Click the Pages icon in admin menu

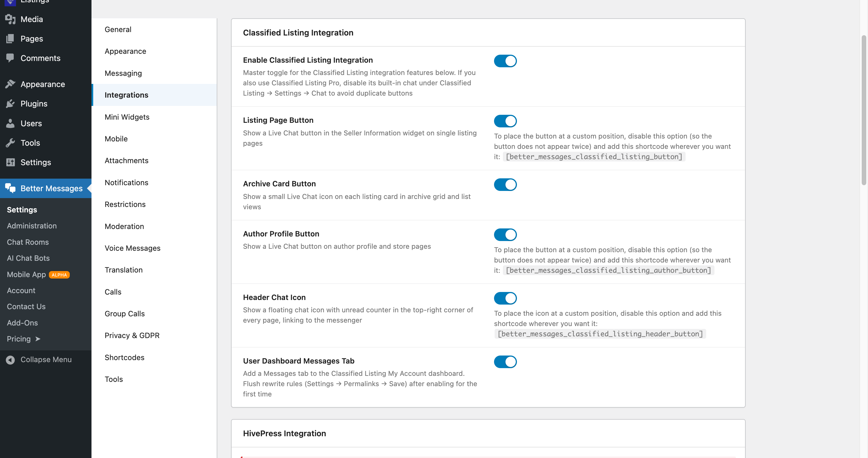point(11,39)
